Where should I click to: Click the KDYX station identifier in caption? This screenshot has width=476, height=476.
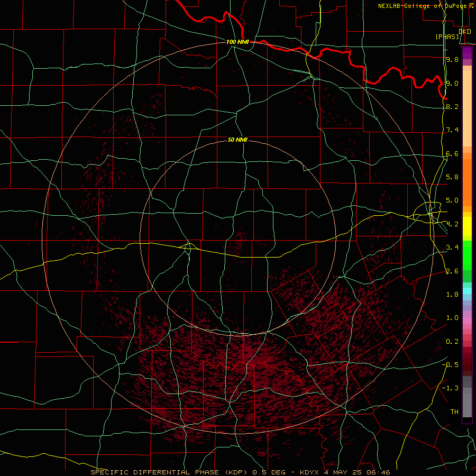(x=309, y=472)
